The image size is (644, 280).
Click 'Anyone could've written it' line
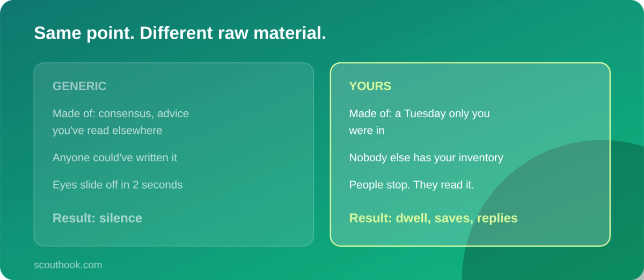click(115, 157)
